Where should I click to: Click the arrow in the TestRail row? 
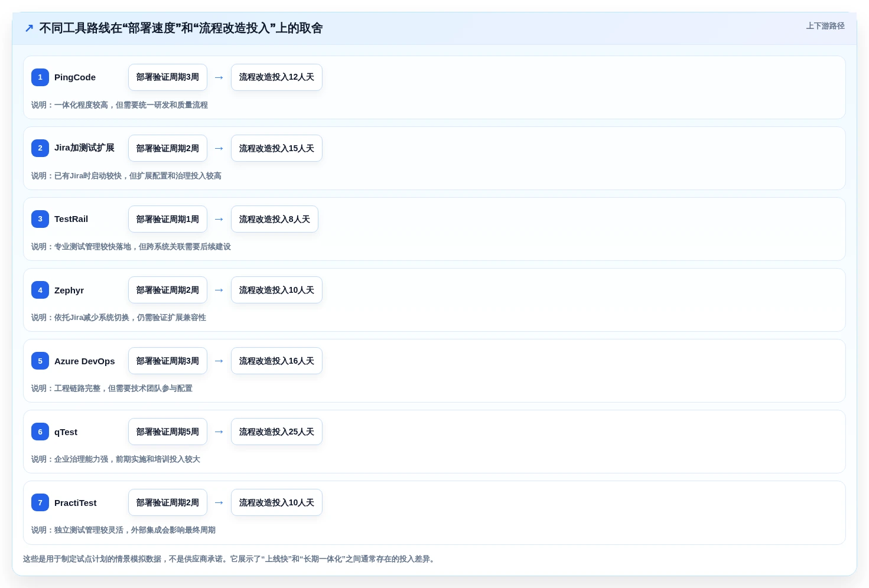pos(219,219)
